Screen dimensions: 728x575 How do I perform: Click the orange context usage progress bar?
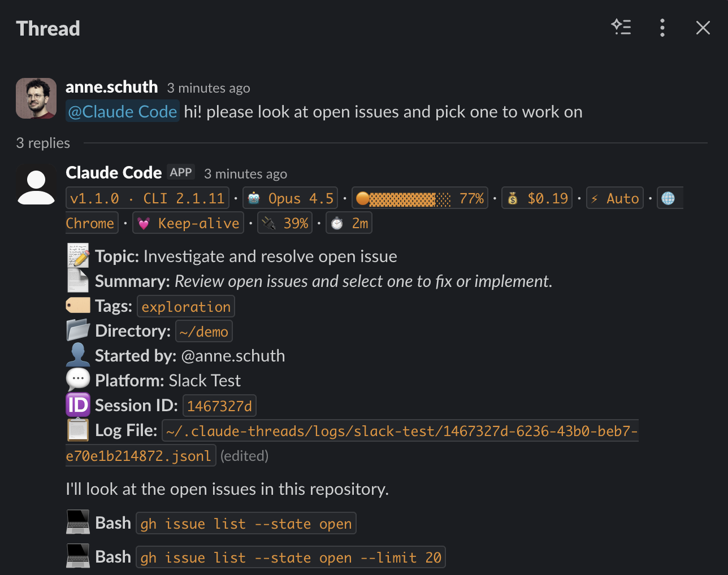[x=404, y=199]
